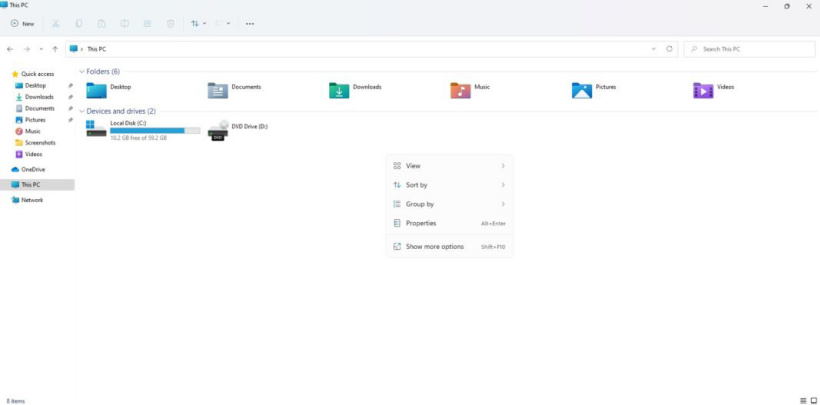
Task: Click the This PC address bar path
Action: point(96,49)
